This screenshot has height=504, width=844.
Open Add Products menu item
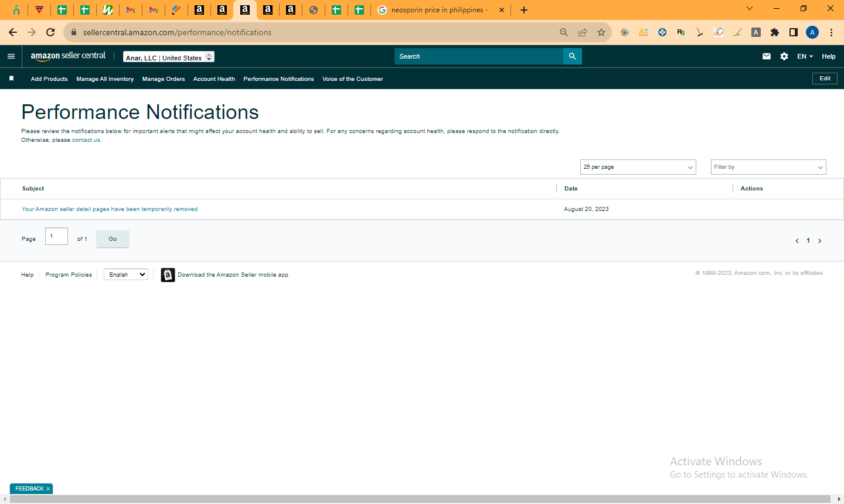49,79
